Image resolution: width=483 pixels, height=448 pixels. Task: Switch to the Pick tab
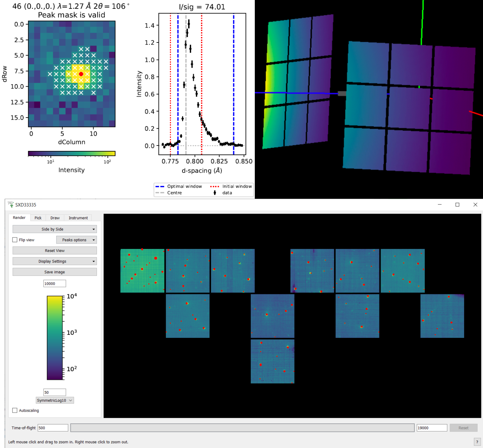38,218
